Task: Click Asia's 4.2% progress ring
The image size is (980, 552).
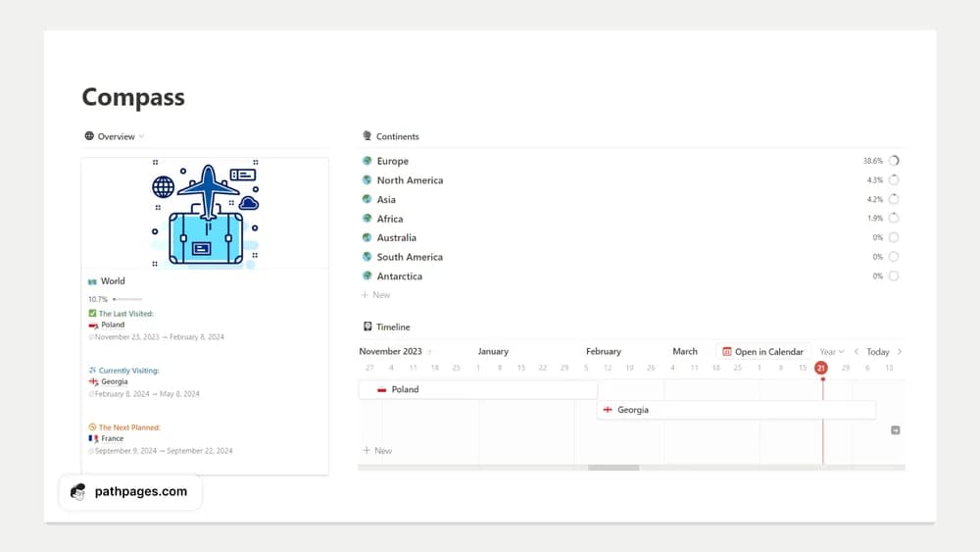Action: [894, 199]
